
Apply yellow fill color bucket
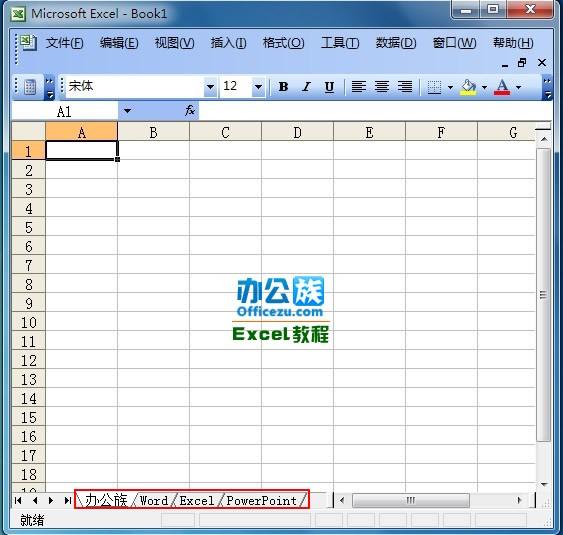coord(468,87)
